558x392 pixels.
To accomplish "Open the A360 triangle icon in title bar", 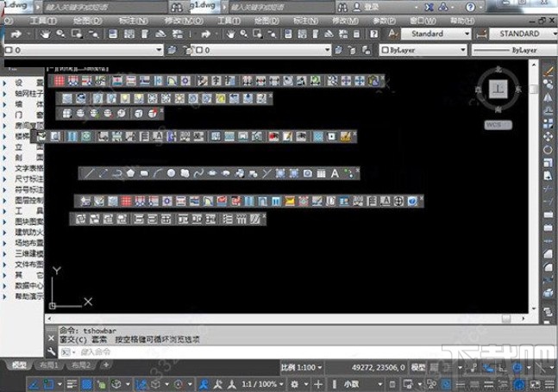I will [x=443, y=7].
